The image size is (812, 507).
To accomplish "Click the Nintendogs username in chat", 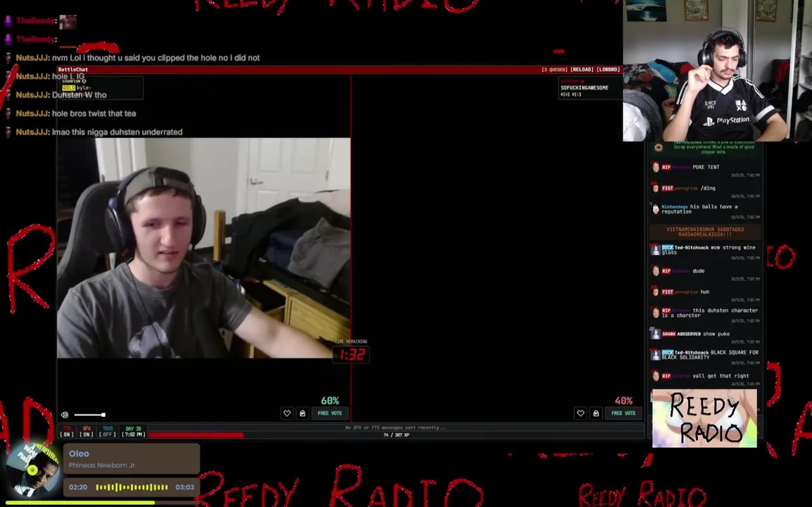I will coord(675,206).
